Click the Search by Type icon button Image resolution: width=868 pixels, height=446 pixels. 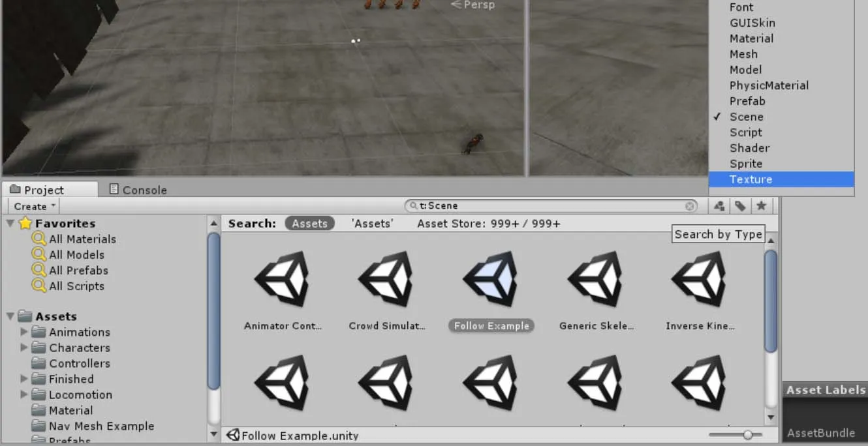719,206
